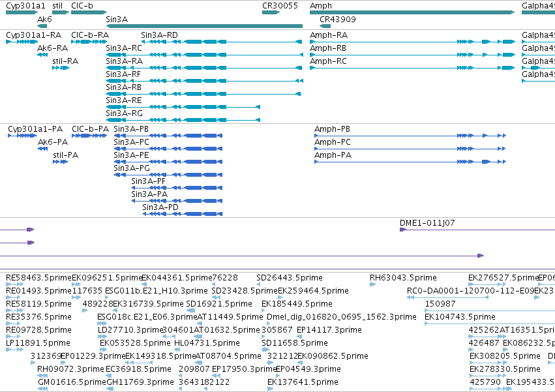This screenshot has width=555, height=392.
Task: Click the EK104743.5prime EST label
Action: (460, 317)
